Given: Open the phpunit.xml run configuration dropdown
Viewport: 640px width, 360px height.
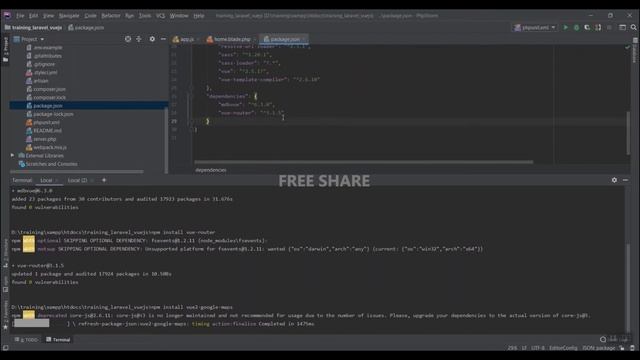Looking at the screenshot, I should 535,28.
